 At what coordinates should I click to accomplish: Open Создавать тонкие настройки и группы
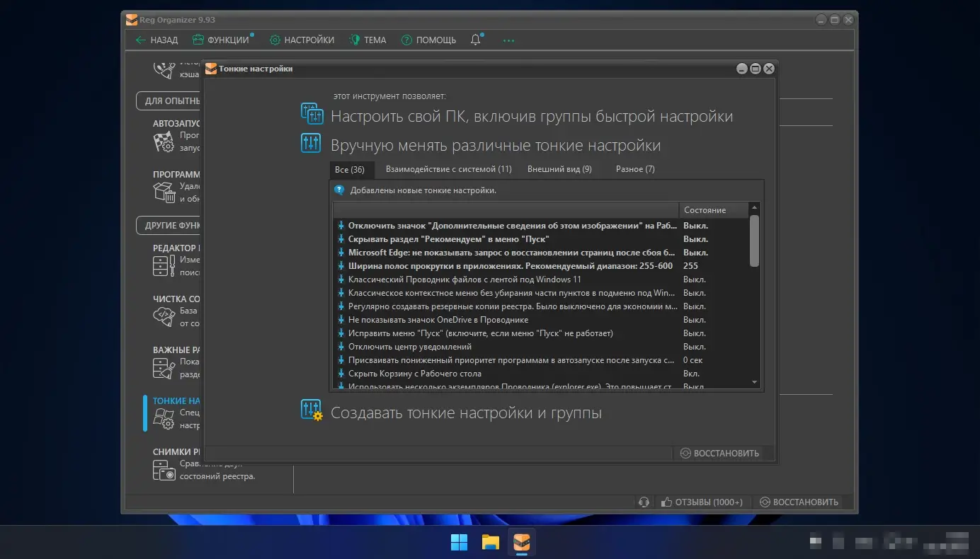(466, 413)
